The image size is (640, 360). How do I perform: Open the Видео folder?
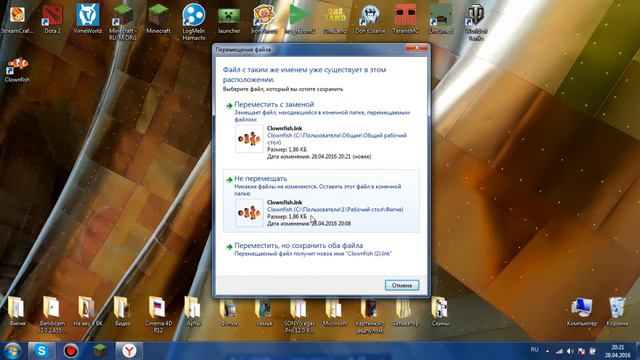[x=123, y=311]
